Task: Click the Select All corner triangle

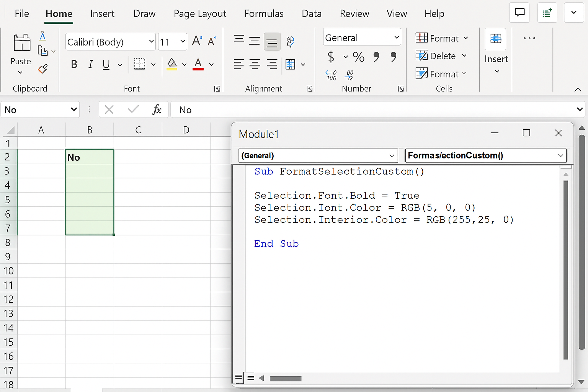Action: coord(10,130)
